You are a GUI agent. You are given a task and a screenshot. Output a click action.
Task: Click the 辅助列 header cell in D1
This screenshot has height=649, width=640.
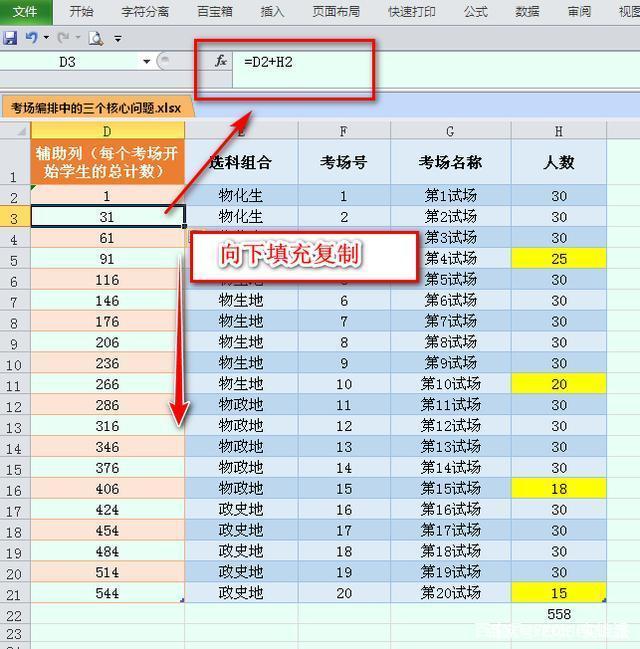tap(108, 162)
